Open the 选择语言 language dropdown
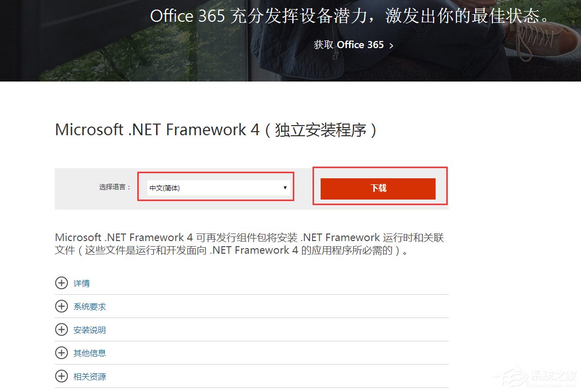This screenshot has width=581, height=392. coord(218,187)
